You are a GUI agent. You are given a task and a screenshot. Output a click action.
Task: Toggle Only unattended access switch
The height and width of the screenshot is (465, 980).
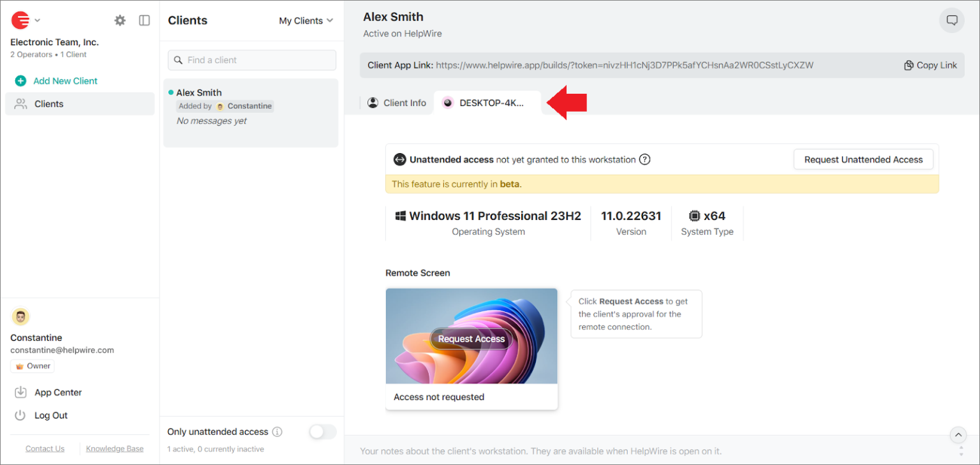pyautogui.click(x=322, y=432)
